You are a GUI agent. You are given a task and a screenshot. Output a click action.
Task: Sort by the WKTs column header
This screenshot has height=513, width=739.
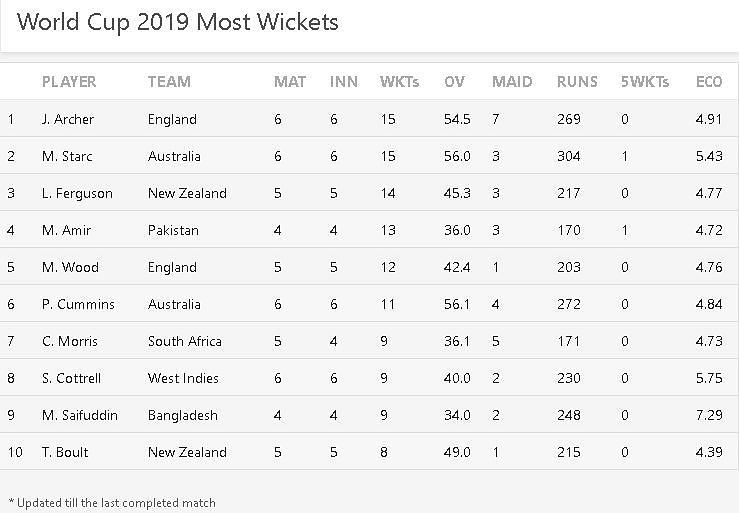coord(399,82)
